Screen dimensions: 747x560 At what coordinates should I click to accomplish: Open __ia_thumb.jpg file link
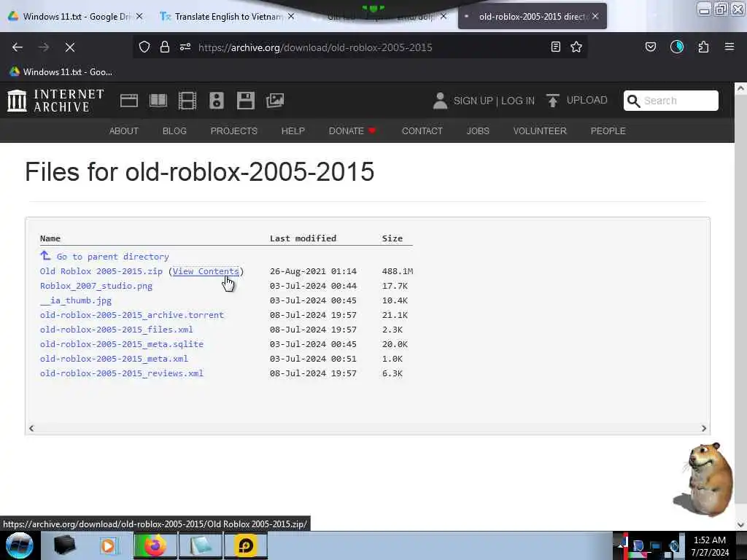[x=76, y=300]
